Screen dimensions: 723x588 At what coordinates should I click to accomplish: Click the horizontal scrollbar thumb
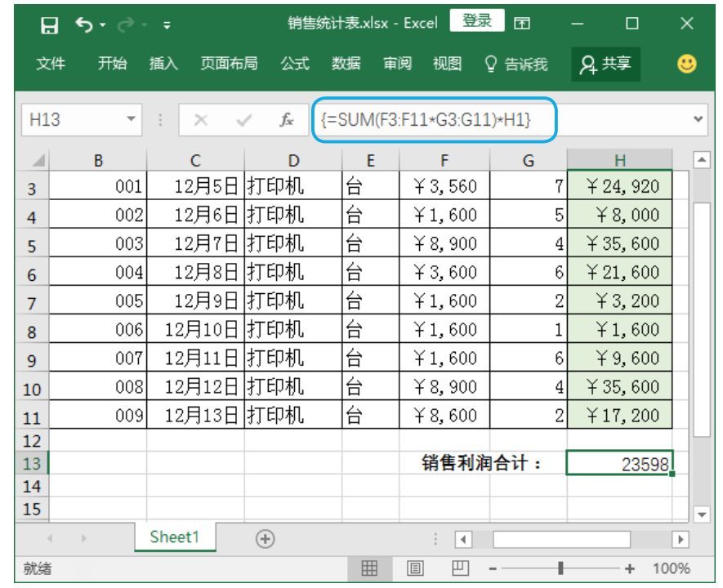click(561, 539)
